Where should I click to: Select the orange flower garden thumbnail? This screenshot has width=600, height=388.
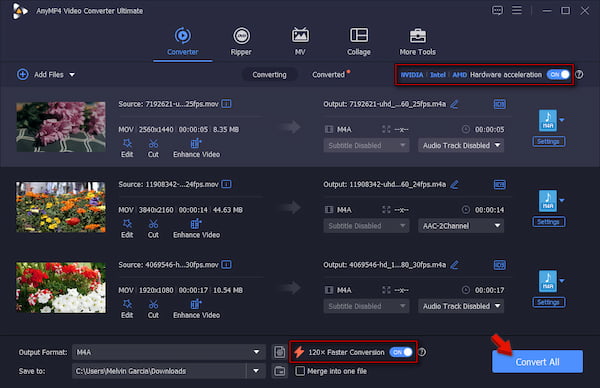[61, 207]
